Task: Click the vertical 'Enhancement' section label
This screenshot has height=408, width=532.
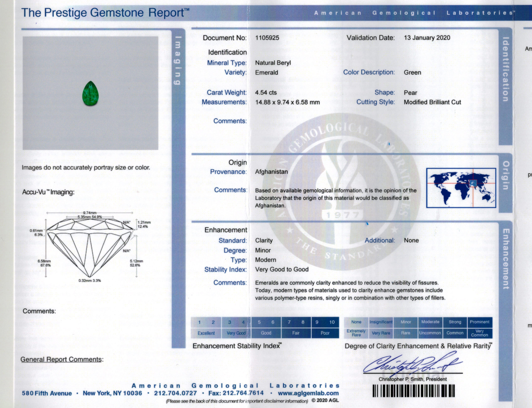Action: tap(506, 259)
